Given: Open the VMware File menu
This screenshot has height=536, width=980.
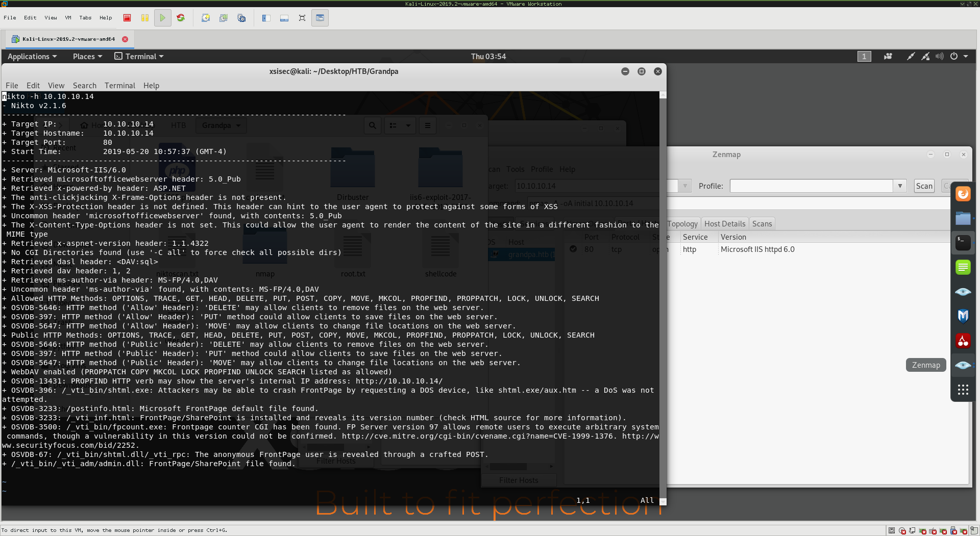Looking at the screenshot, I should pyautogui.click(x=10, y=18).
